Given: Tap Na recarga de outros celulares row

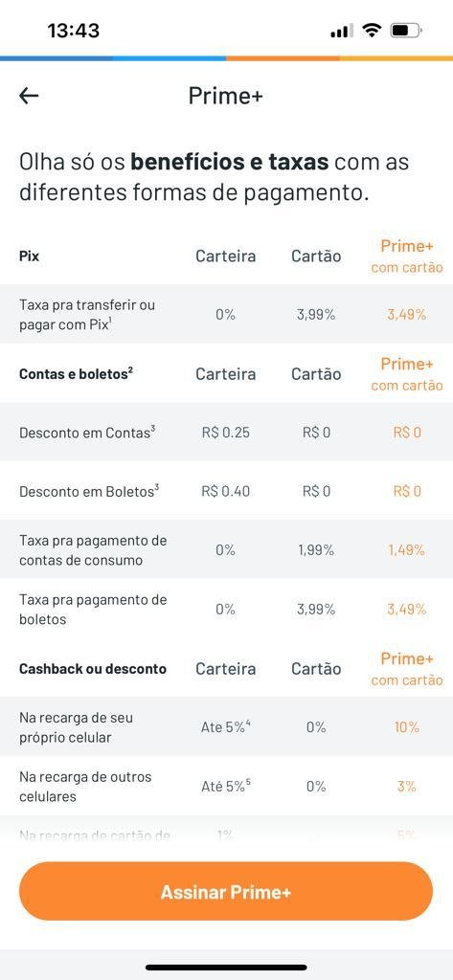Looking at the screenshot, I should (226, 787).
